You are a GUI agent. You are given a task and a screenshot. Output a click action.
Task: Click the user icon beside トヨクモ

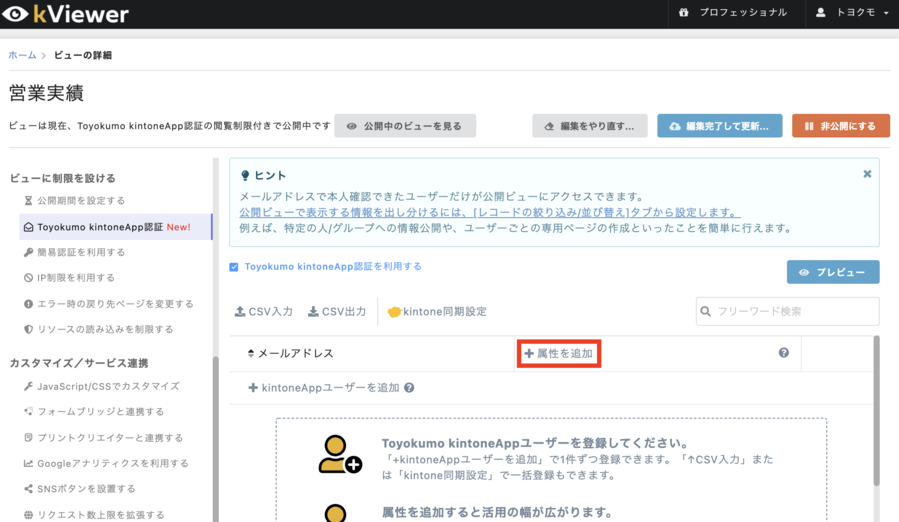pyautogui.click(x=820, y=13)
